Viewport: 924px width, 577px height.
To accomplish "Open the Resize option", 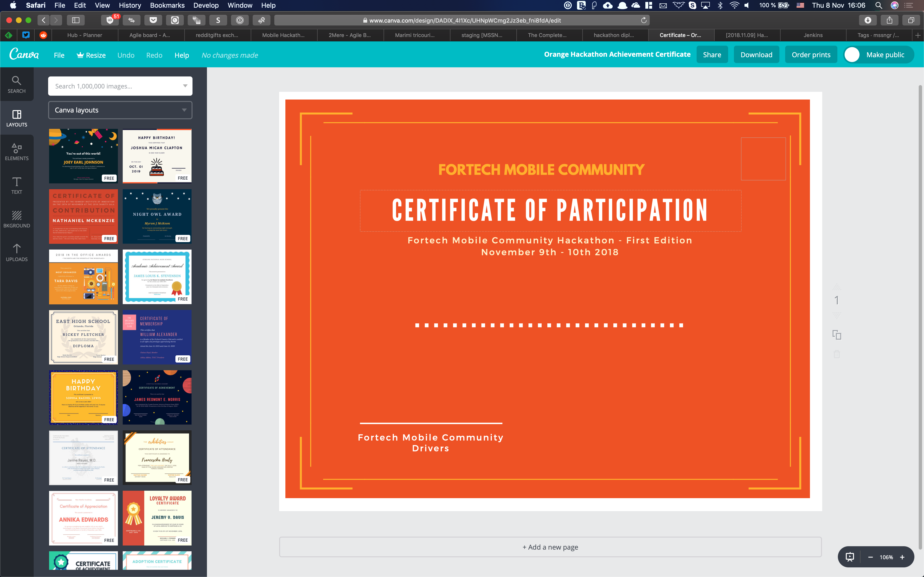I will pos(91,55).
